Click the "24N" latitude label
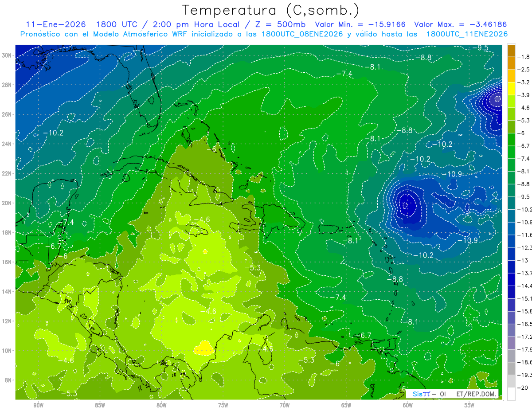 pyautogui.click(x=8, y=144)
